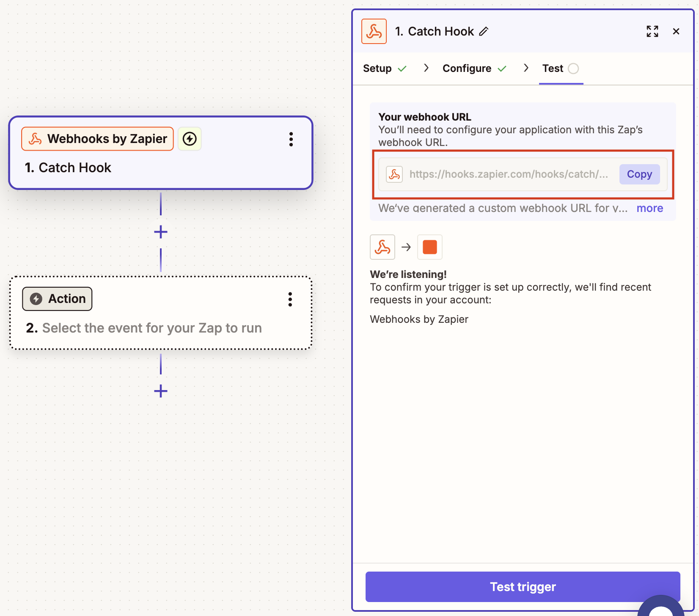Viewport: 699px width, 616px height.
Task: Open the Test tab
Action: 553,69
